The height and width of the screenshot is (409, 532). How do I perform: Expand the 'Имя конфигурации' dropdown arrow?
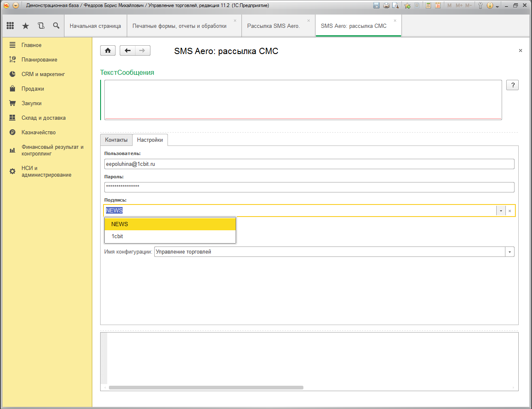[x=510, y=252]
